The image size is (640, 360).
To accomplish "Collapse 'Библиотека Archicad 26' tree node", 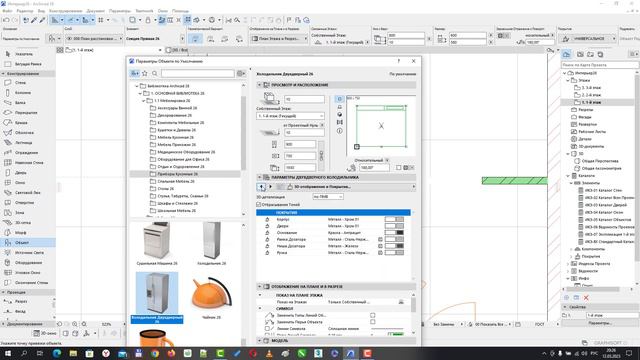I will 137,86.
